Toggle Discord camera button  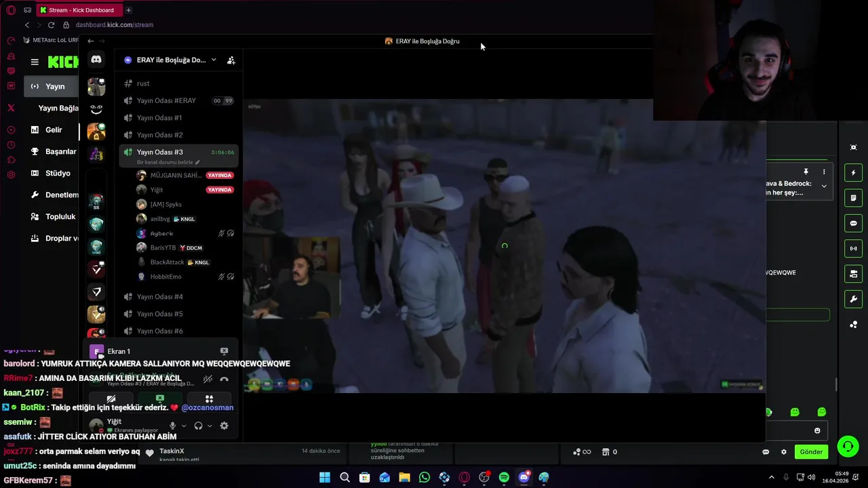pos(111,399)
